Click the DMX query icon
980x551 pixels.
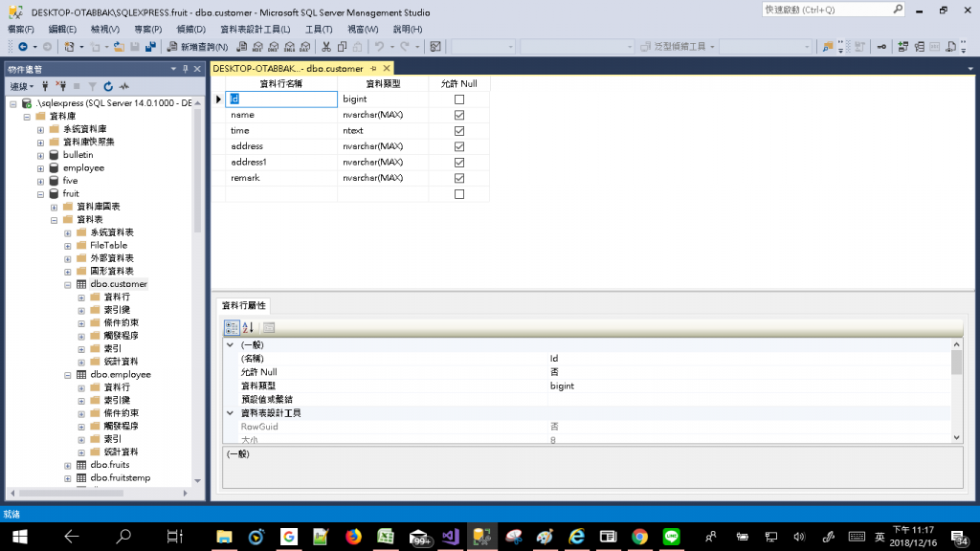273,47
